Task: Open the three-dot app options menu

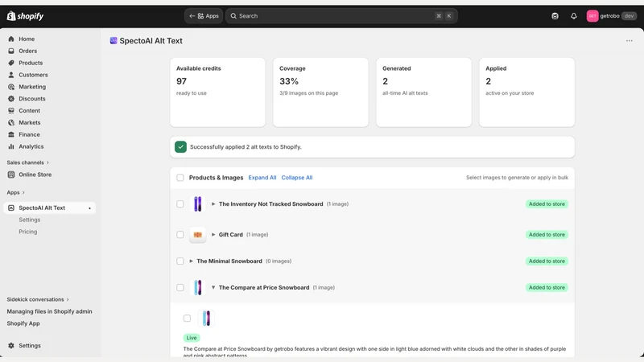Action: coord(630,41)
